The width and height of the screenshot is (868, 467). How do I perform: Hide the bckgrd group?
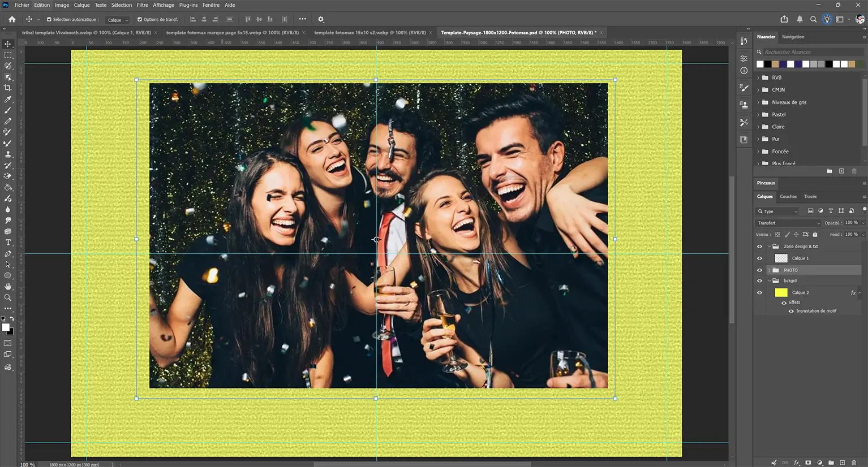click(760, 281)
